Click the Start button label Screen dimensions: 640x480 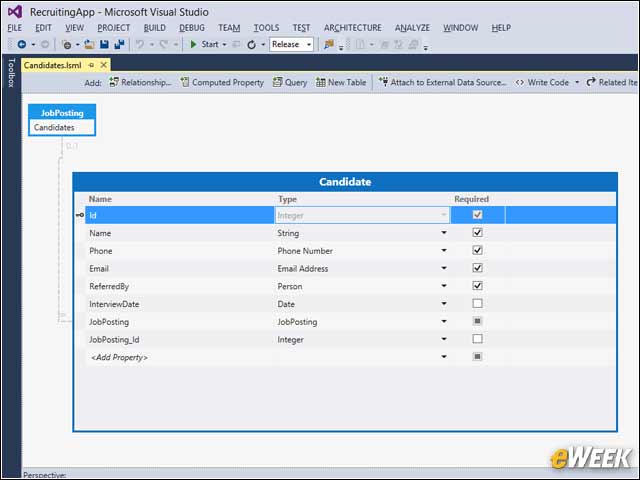tap(210, 44)
